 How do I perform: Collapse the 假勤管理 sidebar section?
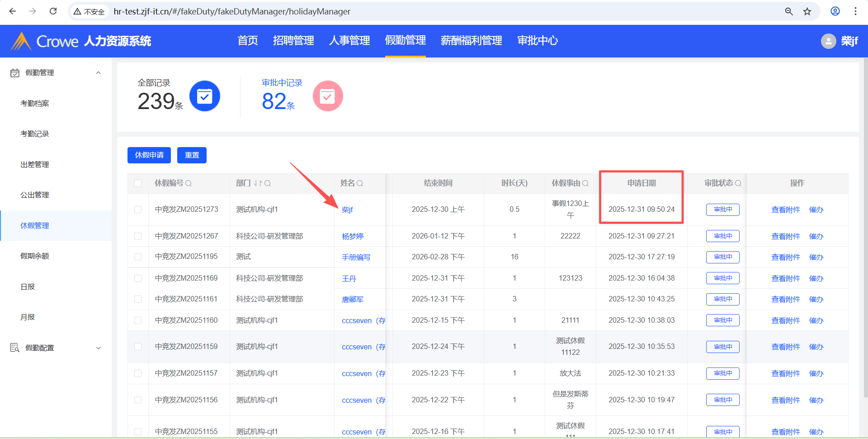click(98, 73)
